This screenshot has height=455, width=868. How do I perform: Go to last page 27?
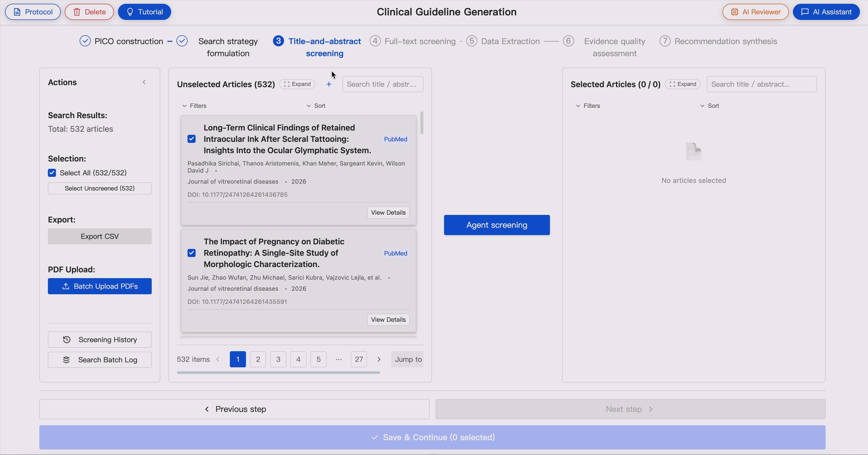click(359, 359)
